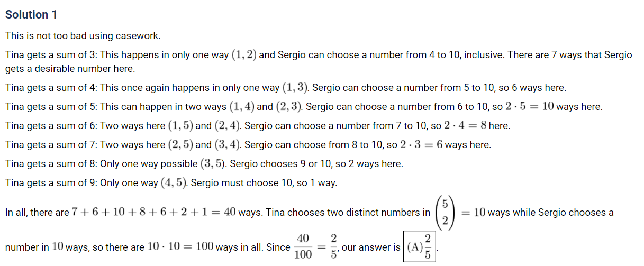Click the equation 2 · 4 = 8
Image resolution: width=644 pixels, height=266 pixels.
tap(462, 126)
